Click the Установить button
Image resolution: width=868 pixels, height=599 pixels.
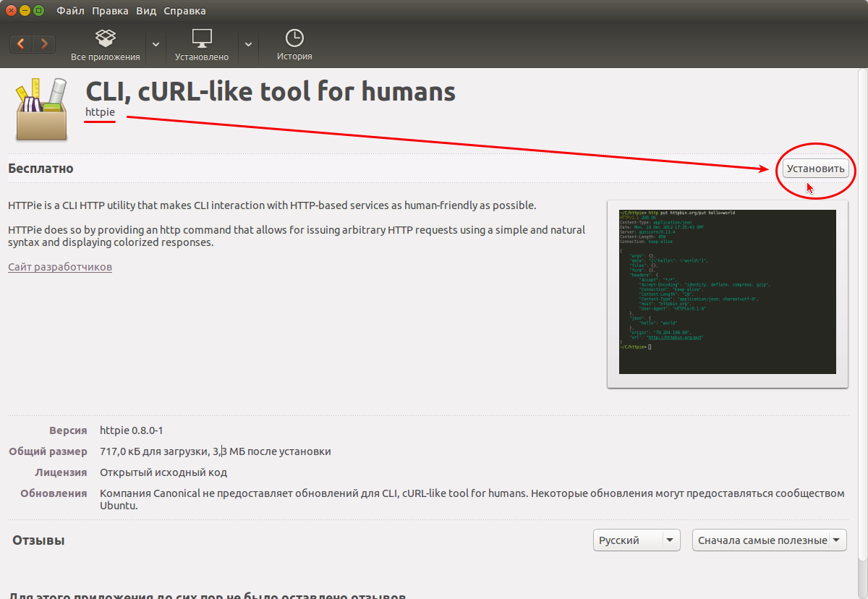click(x=816, y=169)
